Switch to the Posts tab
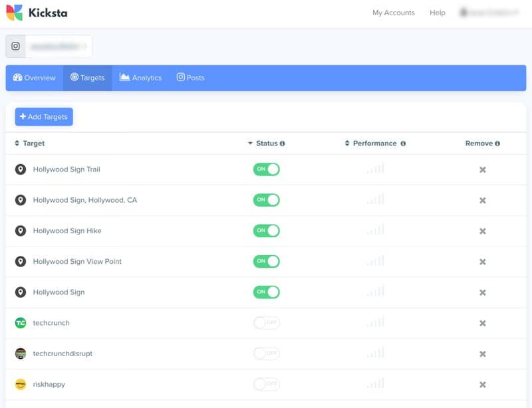532x408 pixels. tap(191, 78)
